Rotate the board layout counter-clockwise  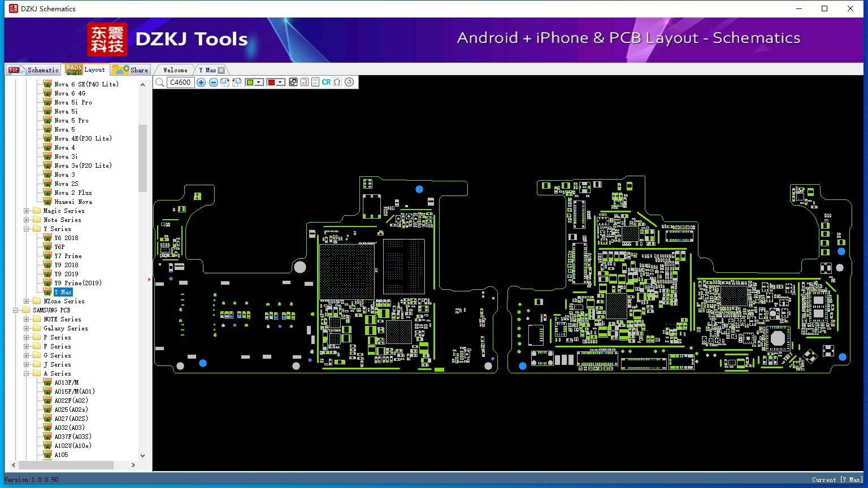[237, 82]
